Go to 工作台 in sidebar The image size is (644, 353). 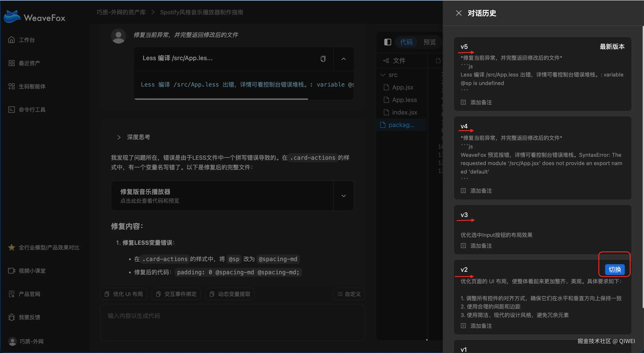(21, 40)
